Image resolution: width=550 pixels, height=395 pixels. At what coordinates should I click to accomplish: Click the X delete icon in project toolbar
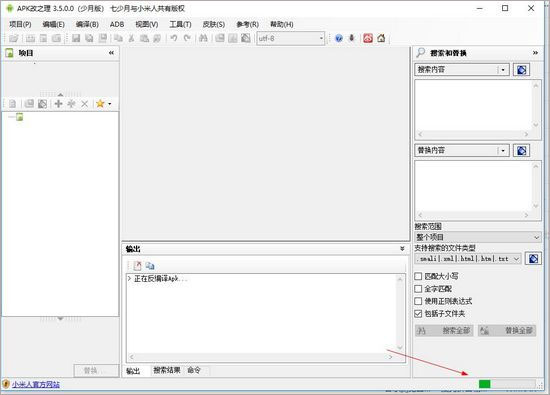point(85,104)
